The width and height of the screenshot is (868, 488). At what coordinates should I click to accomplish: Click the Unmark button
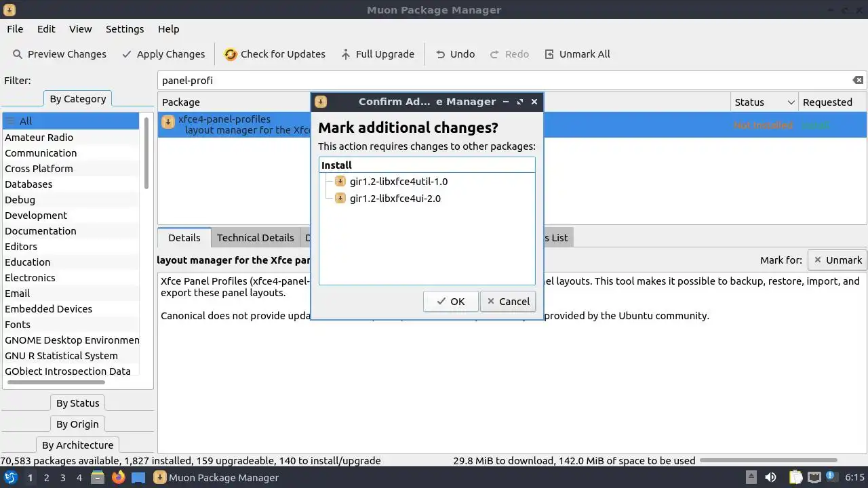(x=837, y=260)
